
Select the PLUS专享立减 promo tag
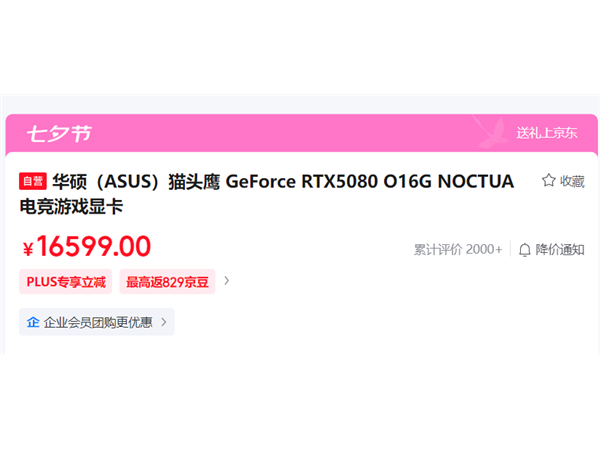point(65,282)
